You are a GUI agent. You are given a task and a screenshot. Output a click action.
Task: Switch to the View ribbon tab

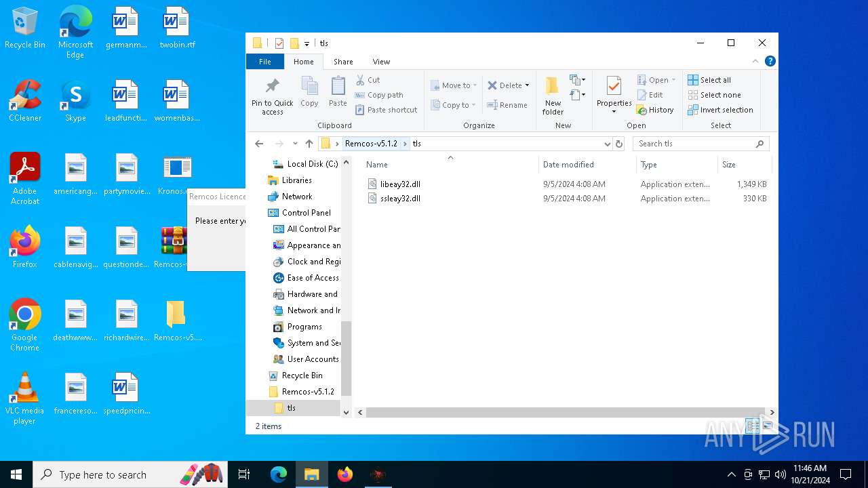point(381,62)
